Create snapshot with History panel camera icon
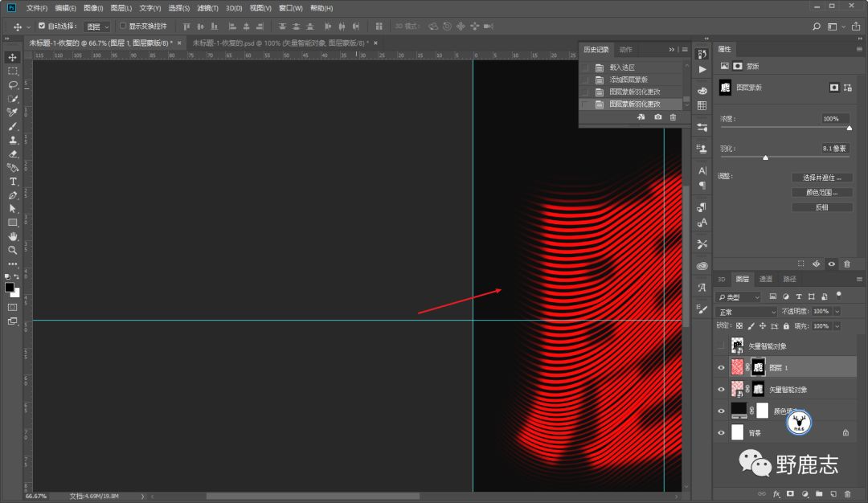Image resolution: width=868 pixels, height=503 pixels. coord(658,117)
